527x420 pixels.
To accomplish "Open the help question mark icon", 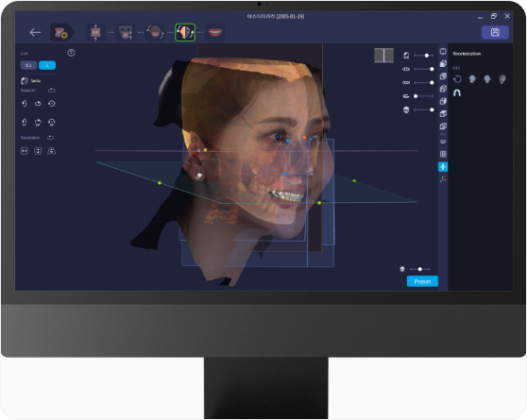I will point(71,53).
